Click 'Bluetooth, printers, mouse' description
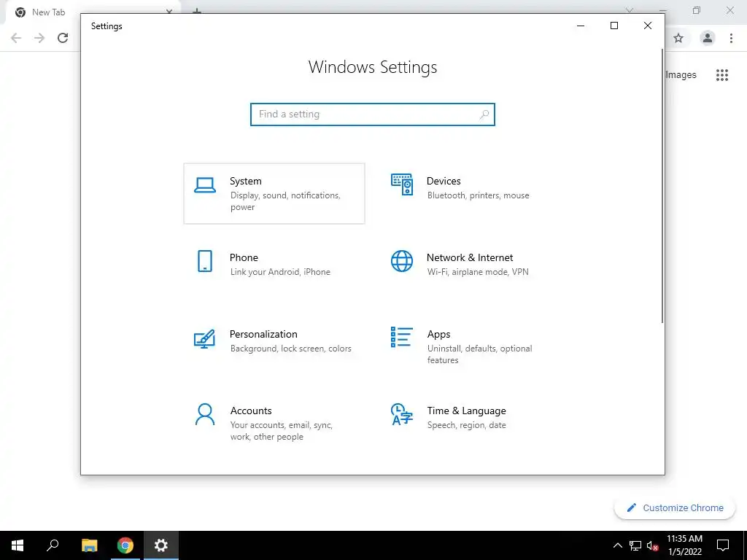Viewport: 747px width, 560px height. click(479, 195)
